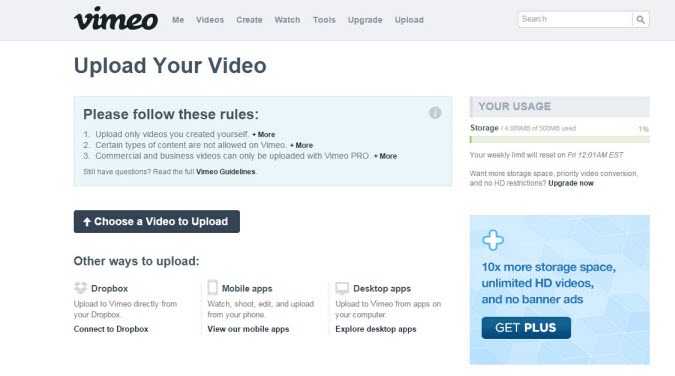Click the Upgrade now link
Viewport: 675px width, 376px height.
tap(571, 183)
